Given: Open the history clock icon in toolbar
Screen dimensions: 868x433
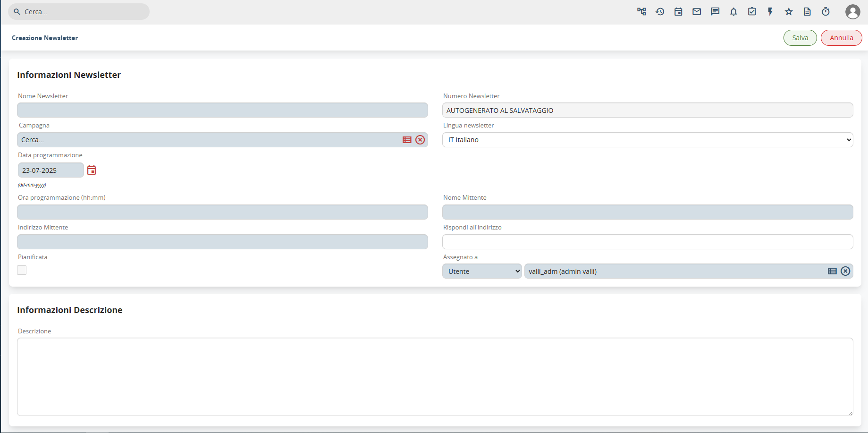Looking at the screenshot, I should (660, 12).
